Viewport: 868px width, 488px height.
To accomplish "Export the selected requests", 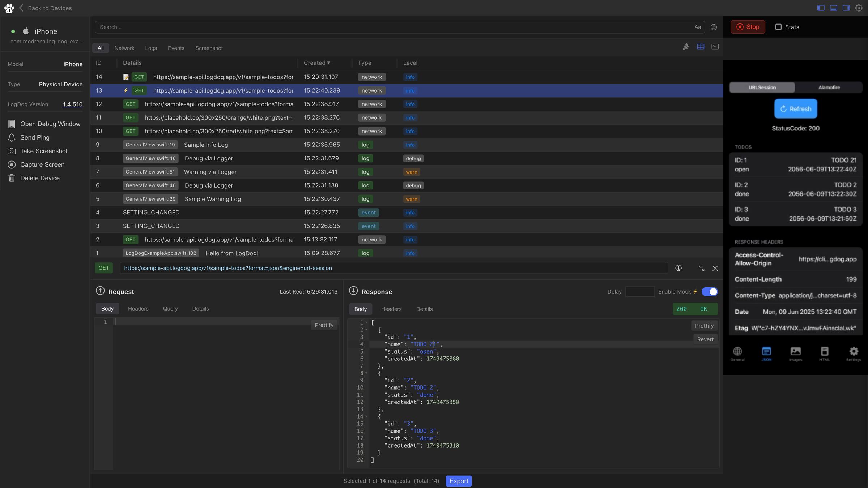I will tap(458, 481).
